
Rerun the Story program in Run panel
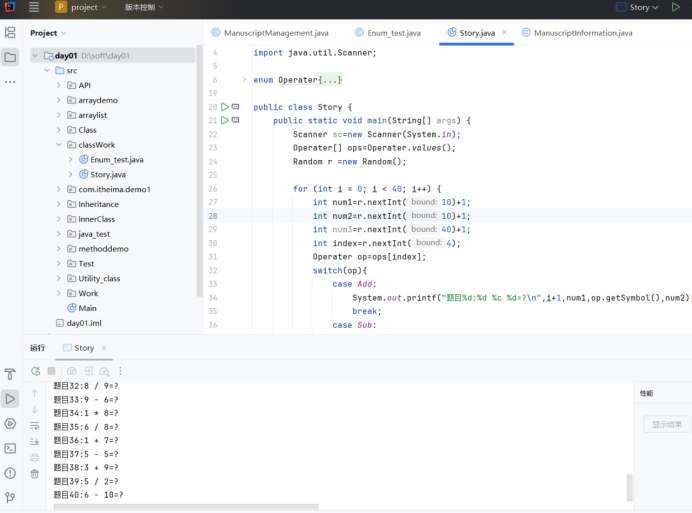(x=36, y=371)
